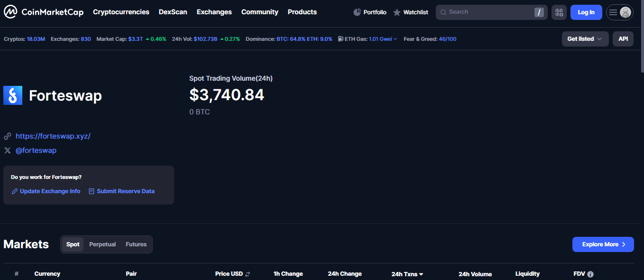Expand the Get listed dropdown

(x=585, y=39)
